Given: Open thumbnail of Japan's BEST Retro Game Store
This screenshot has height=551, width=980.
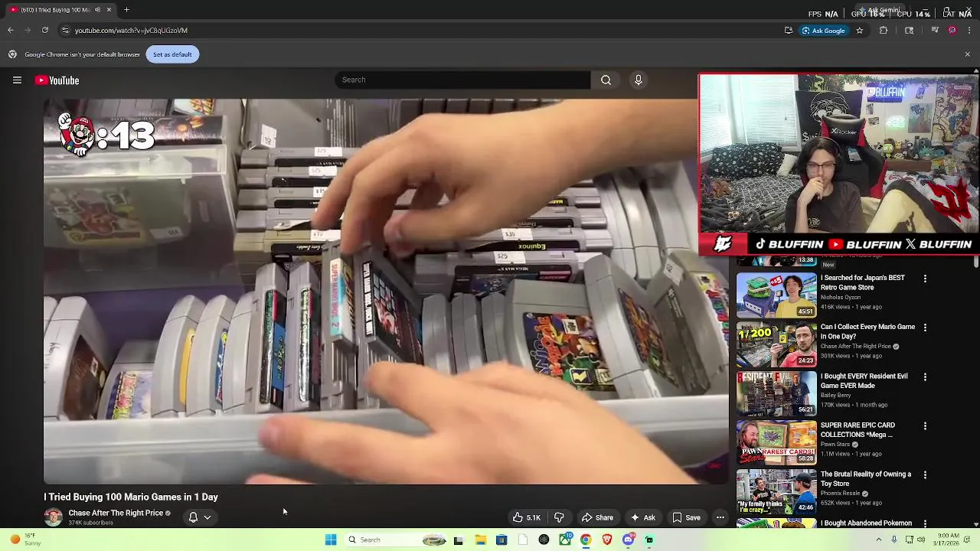Looking at the screenshot, I should click(x=776, y=295).
